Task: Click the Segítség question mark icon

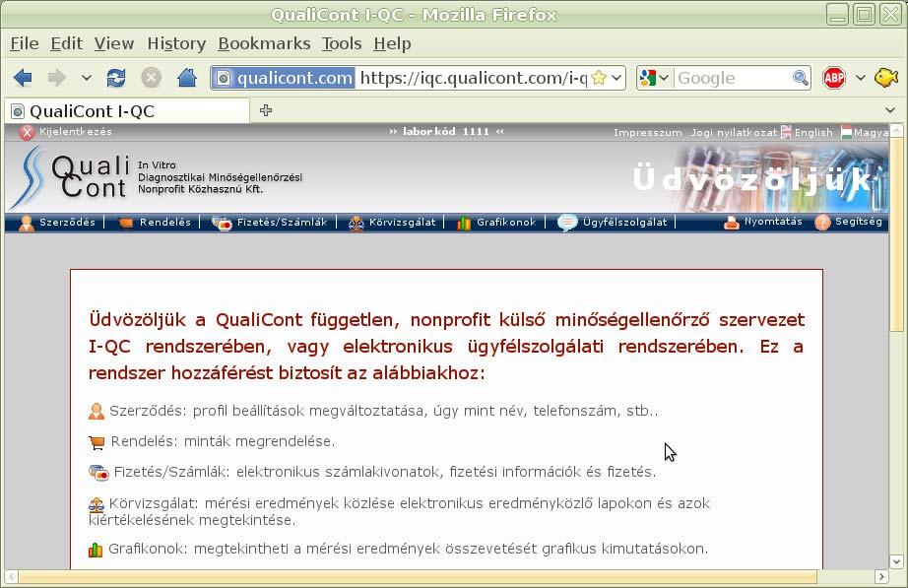Action: 822,223
